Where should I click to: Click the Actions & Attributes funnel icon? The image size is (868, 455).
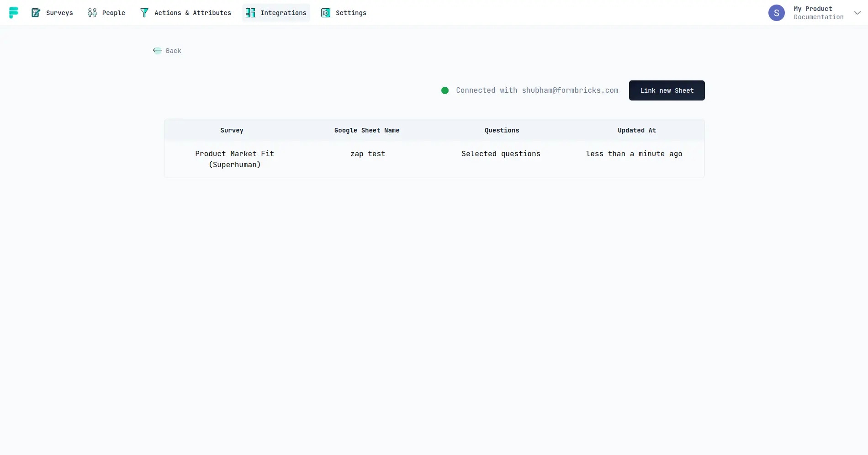click(144, 13)
